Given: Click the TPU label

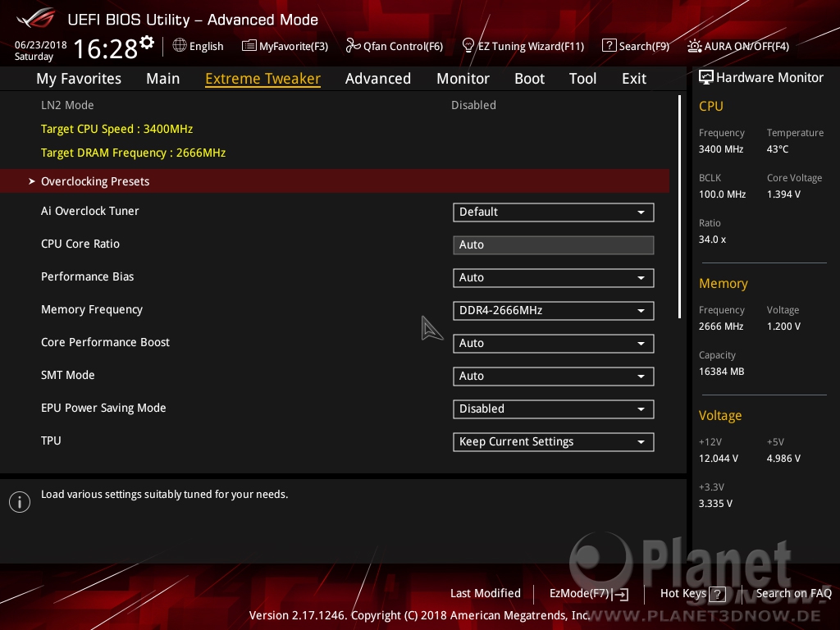Looking at the screenshot, I should point(51,441).
